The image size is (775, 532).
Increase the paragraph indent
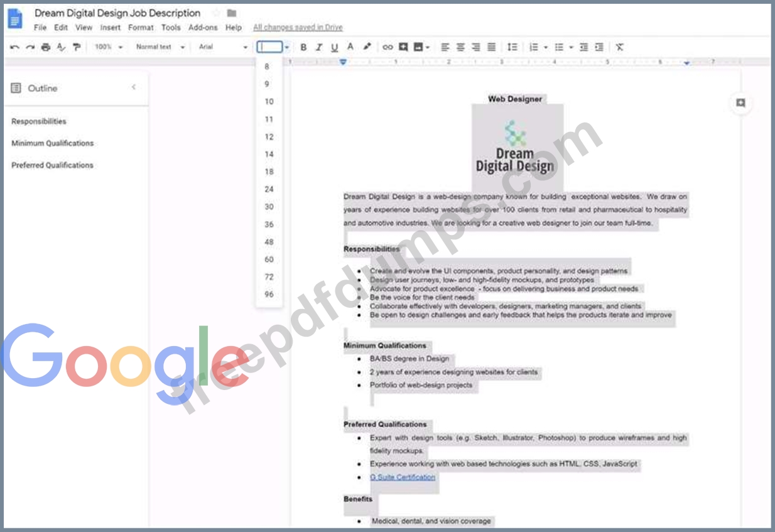[x=600, y=47]
